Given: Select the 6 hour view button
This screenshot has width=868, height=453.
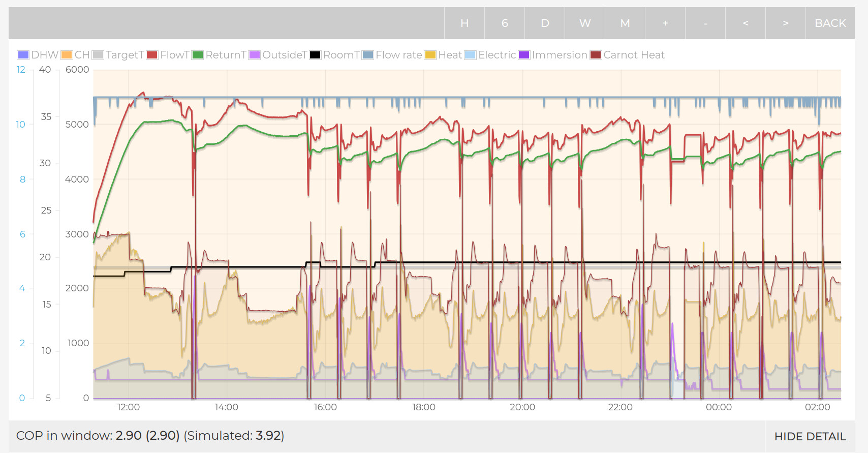Looking at the screenshot, I should (x=505, y=23).
